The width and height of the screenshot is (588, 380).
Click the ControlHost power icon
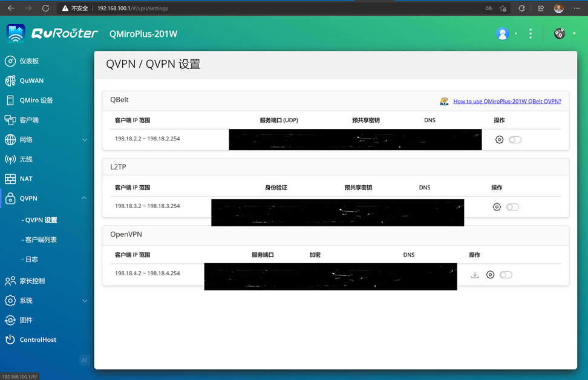coord(10,339)
